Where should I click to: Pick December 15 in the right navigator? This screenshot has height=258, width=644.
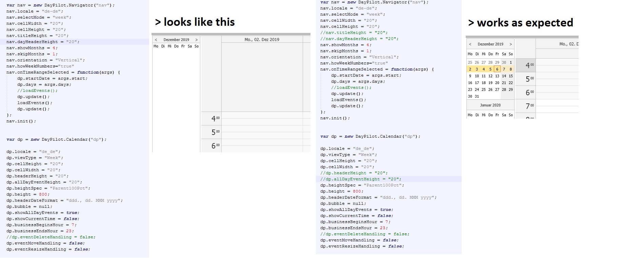click(511, 76)
